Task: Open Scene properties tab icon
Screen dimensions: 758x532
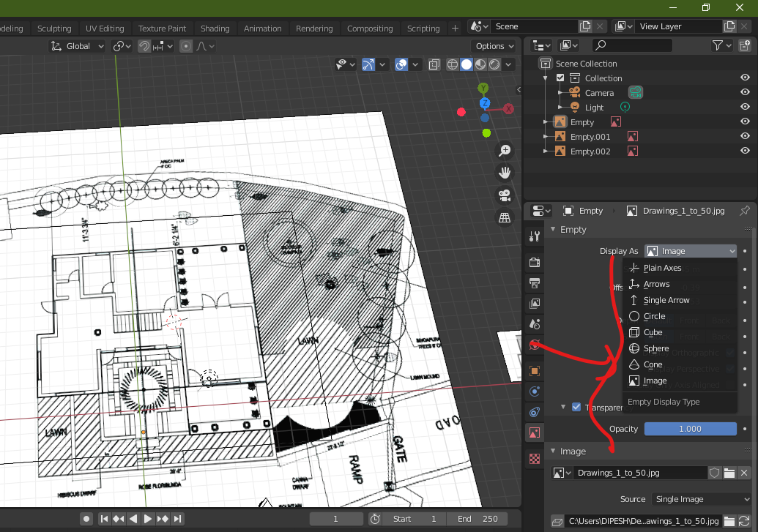Action: (534, 323)
